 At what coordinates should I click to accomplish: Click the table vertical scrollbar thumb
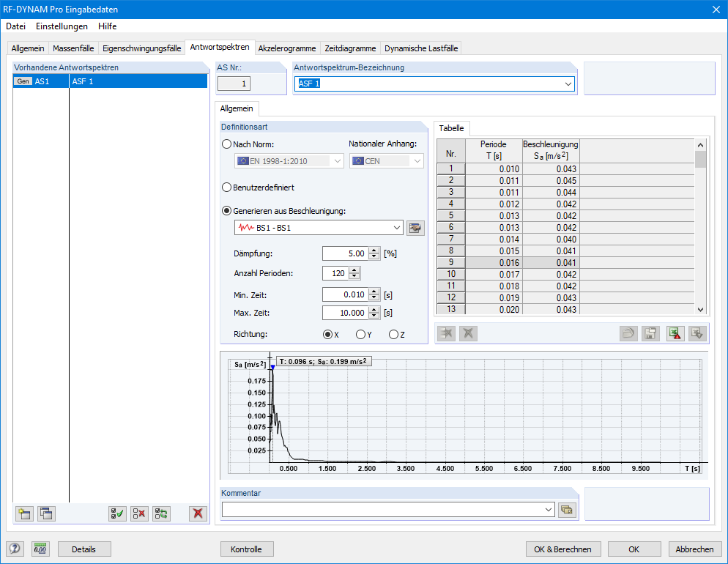(x=700, y=159)
